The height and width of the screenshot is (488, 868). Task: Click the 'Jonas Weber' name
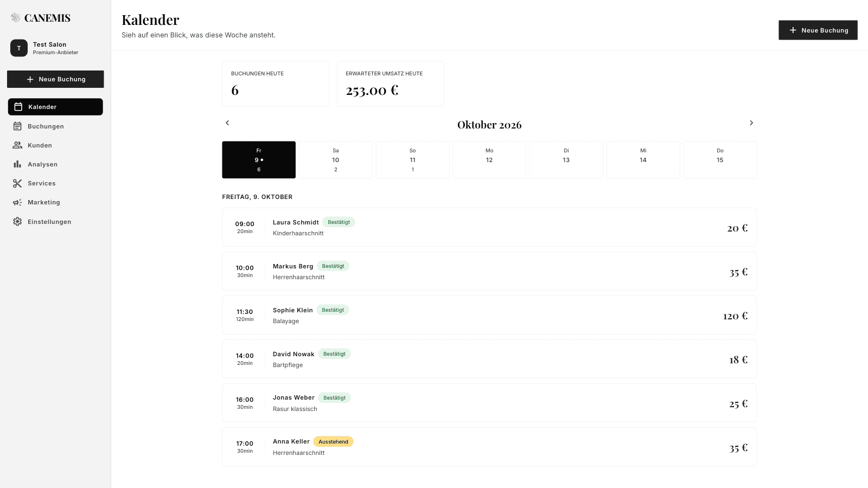(x=293, y=397)
